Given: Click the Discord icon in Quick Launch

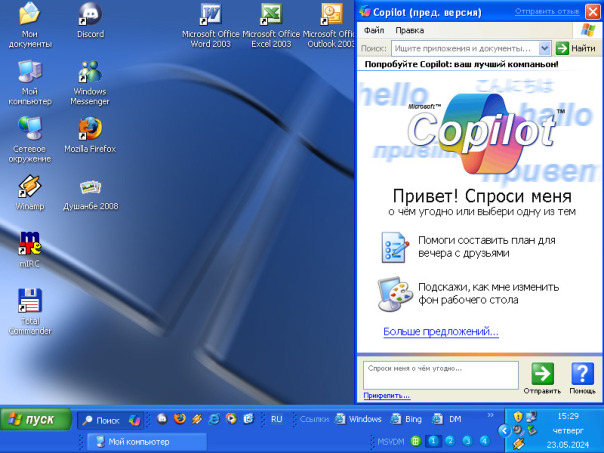Looking at the screenshot, I should click(x=162, y=419).
